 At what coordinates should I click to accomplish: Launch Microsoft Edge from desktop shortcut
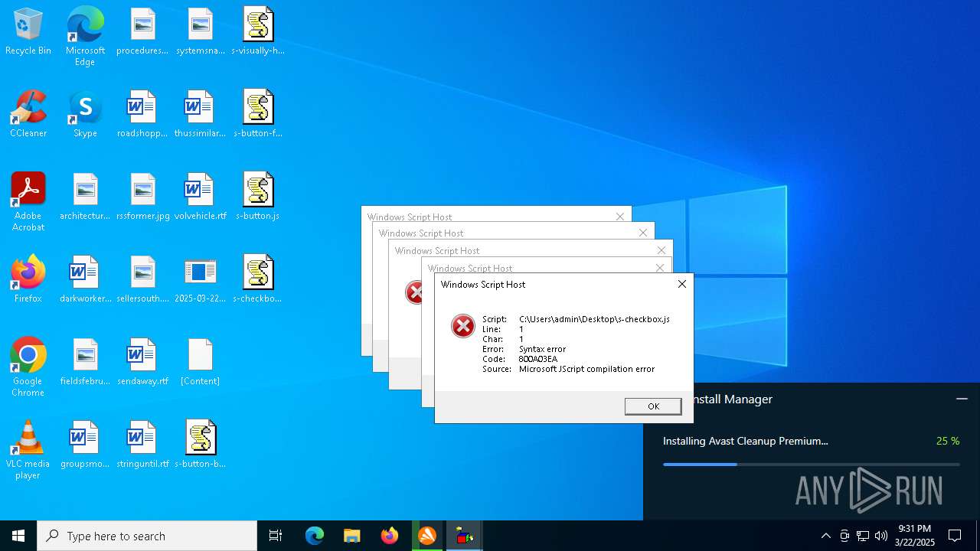click(x=85, y=37)
